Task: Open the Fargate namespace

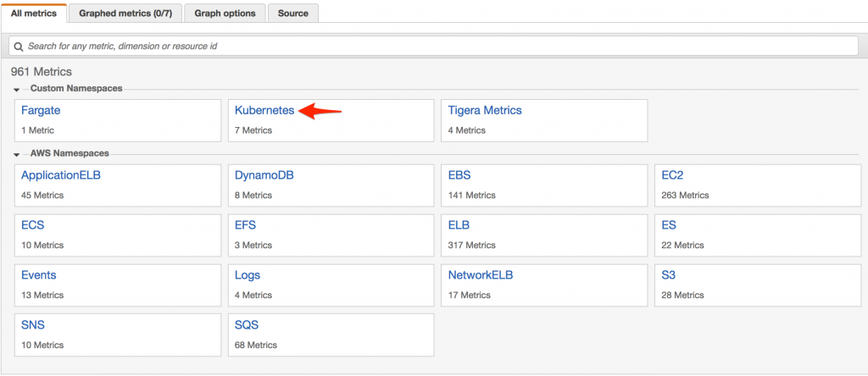Action: (41, 110)
